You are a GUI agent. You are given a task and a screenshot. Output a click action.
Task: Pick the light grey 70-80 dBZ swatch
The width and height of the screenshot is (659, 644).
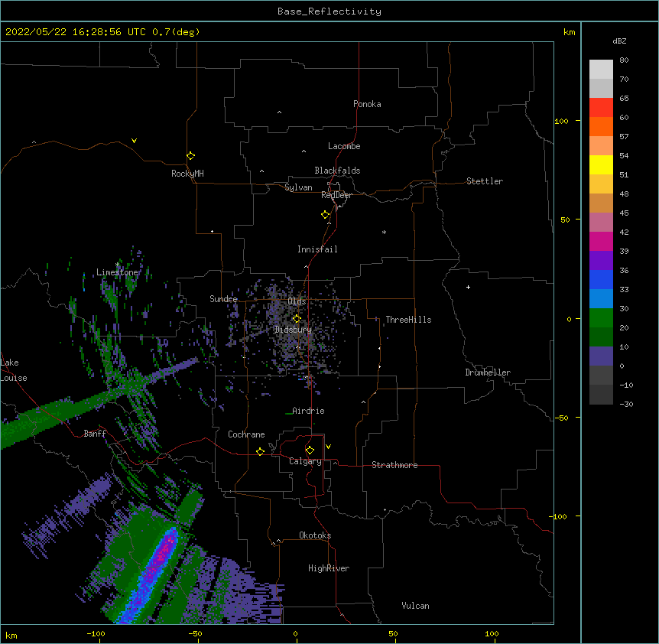pyautogui.click(x=601, y=70)
